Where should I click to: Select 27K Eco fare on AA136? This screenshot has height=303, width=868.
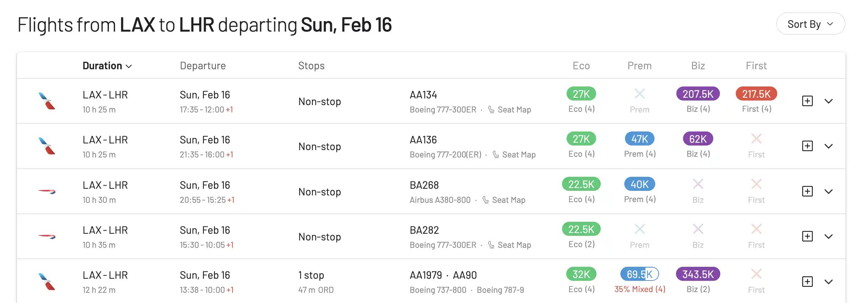[x=581, y=139]
